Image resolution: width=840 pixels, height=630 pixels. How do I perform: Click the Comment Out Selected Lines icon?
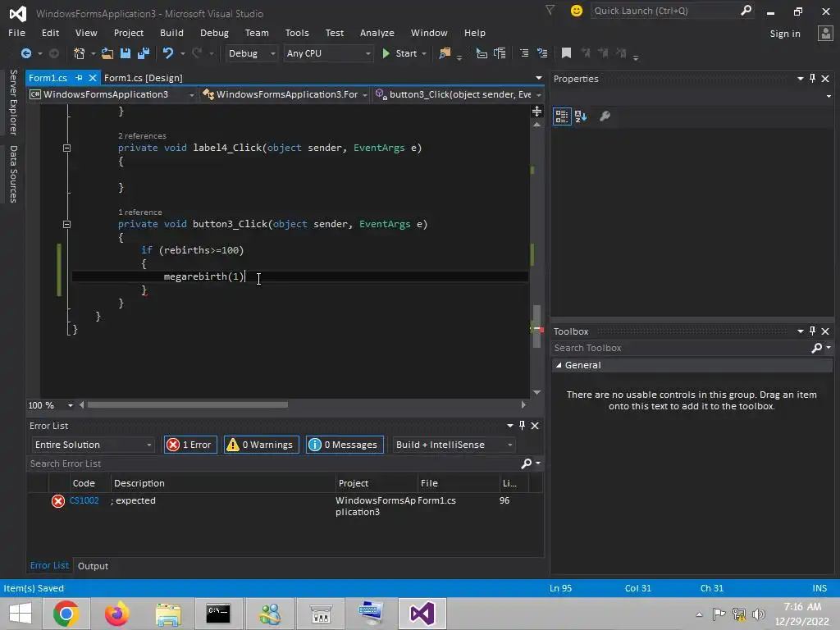524,53
